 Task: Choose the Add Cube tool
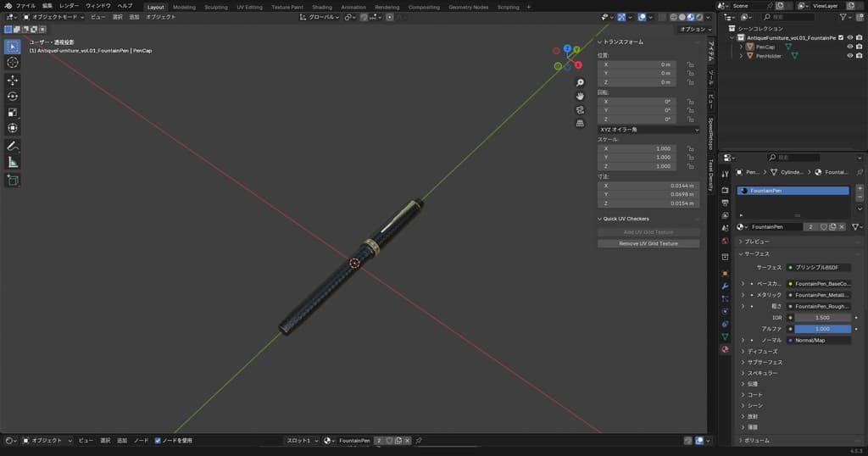13,180
